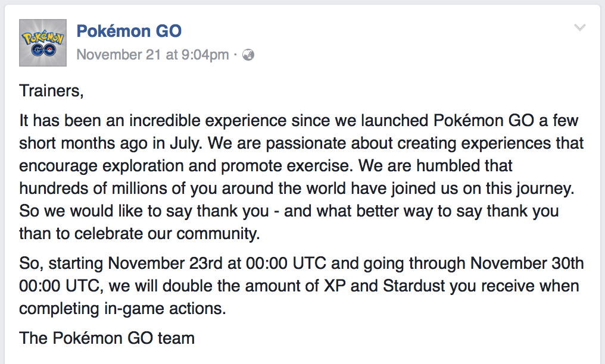Click the "November 30th" end date text

pos(526,263)
